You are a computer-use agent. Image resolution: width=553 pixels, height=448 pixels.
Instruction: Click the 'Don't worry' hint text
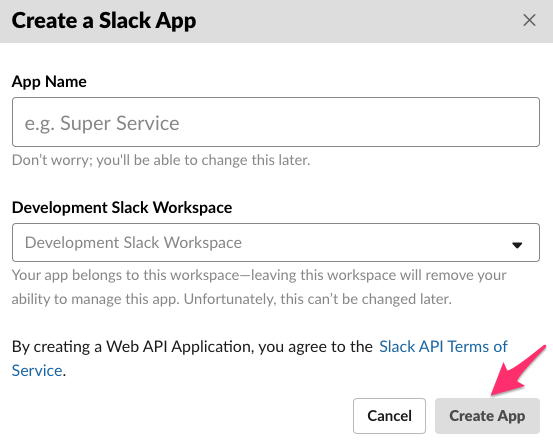161,160
